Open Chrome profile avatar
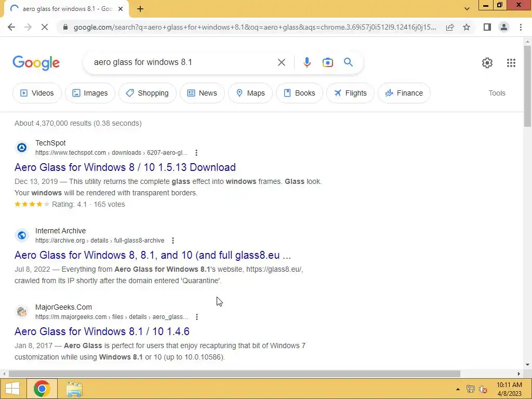 504,27
